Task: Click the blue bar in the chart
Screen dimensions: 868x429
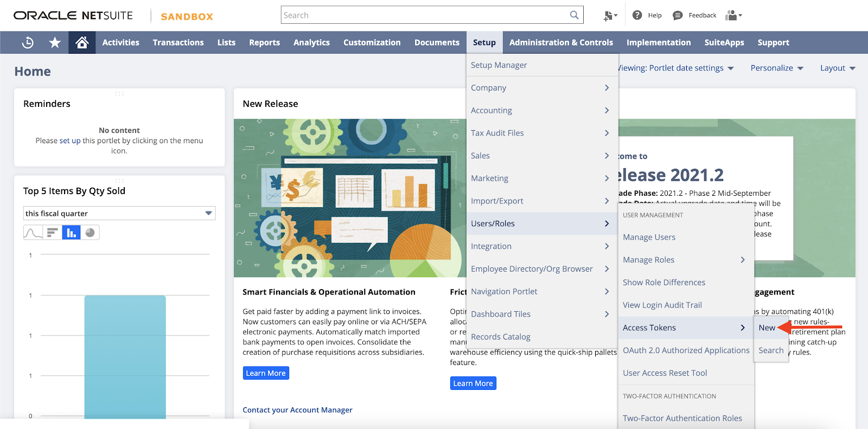Action: (125, 355)
